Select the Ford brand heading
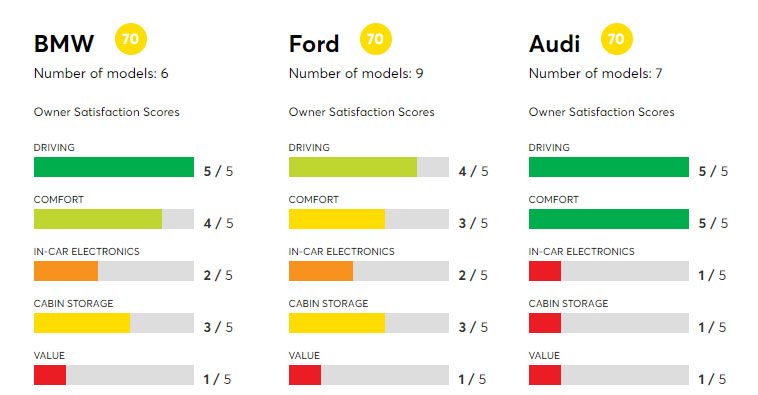 point(314,44)
